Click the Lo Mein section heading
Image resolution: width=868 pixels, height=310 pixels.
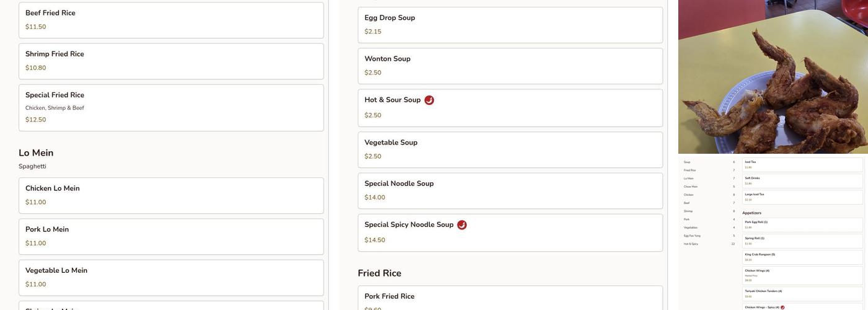pyautogui.click(x=36, y=153)
